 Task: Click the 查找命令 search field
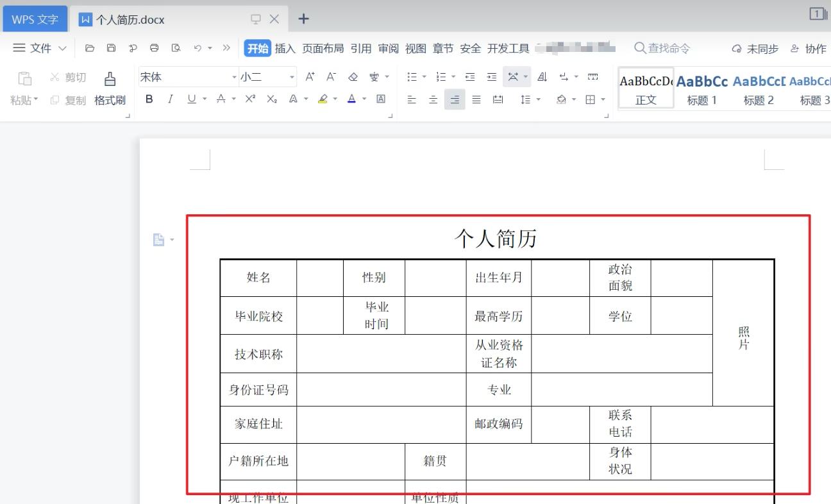(664, 47)
